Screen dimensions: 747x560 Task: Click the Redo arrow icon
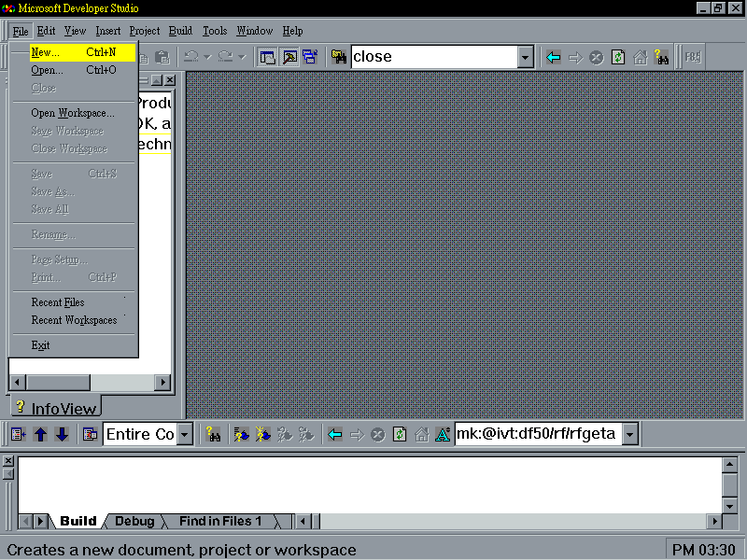pyautogui.click(x=225, y=57)
